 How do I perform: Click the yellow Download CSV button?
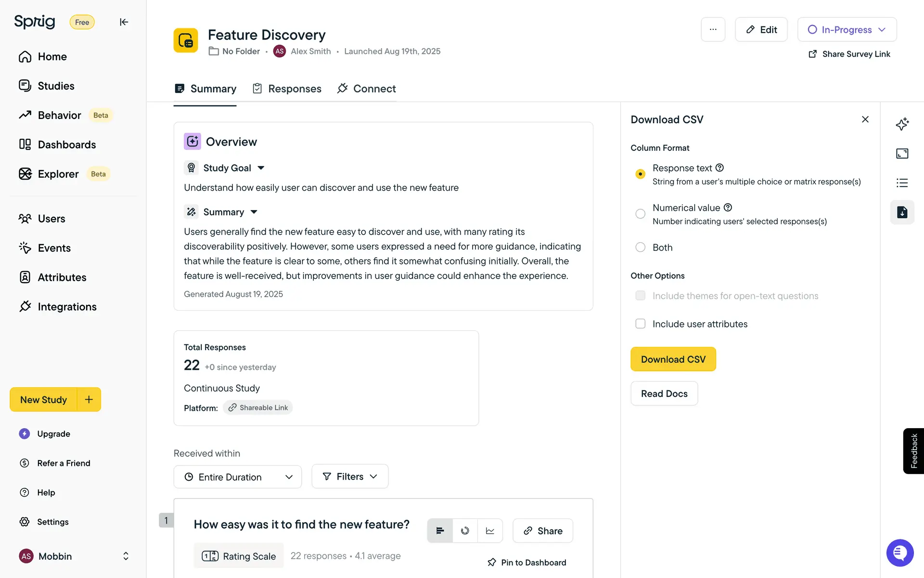pyautogui.click(x=673, y=359)
